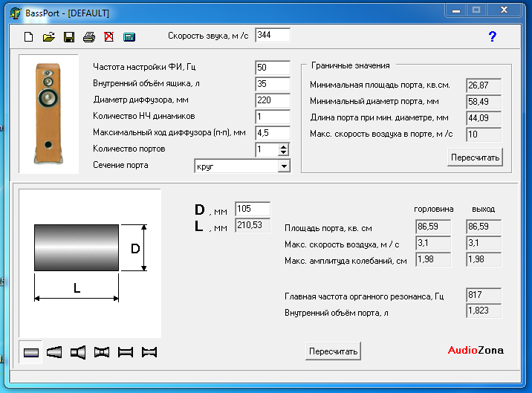Choose the horn-shaped port with narrow tube

[78, 352]
